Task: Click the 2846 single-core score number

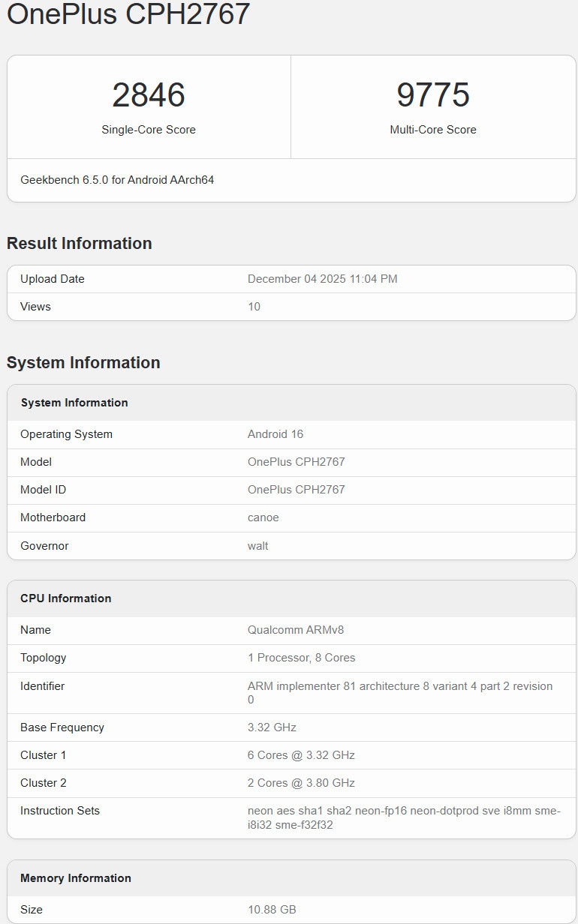Action: pyautogui.click(x=149, y=95)
